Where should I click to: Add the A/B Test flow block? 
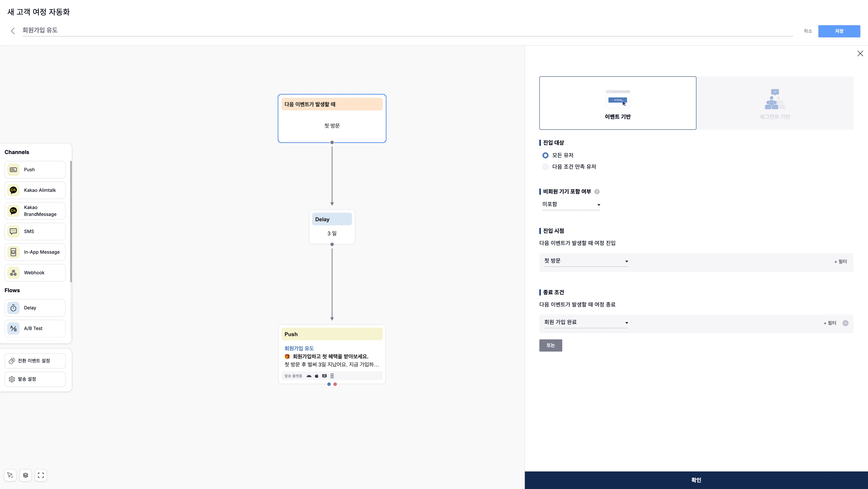(x=35, y=328)
